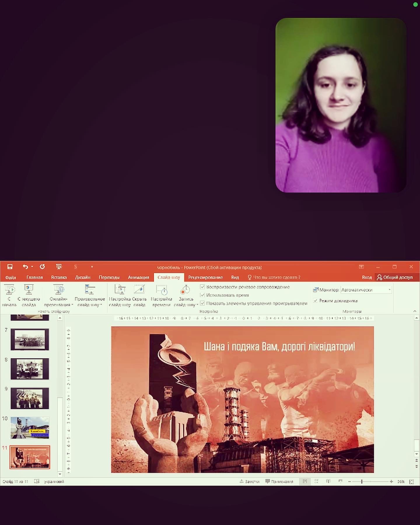Click the ribbon display options icon
Image resolution: width=420 pixels, height=525 pixels.
pos(361,267)
